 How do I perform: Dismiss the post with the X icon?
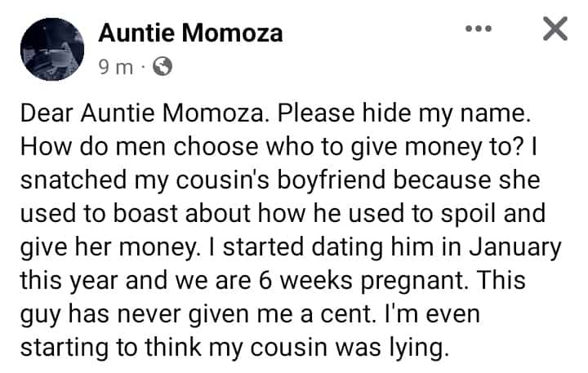555,30
